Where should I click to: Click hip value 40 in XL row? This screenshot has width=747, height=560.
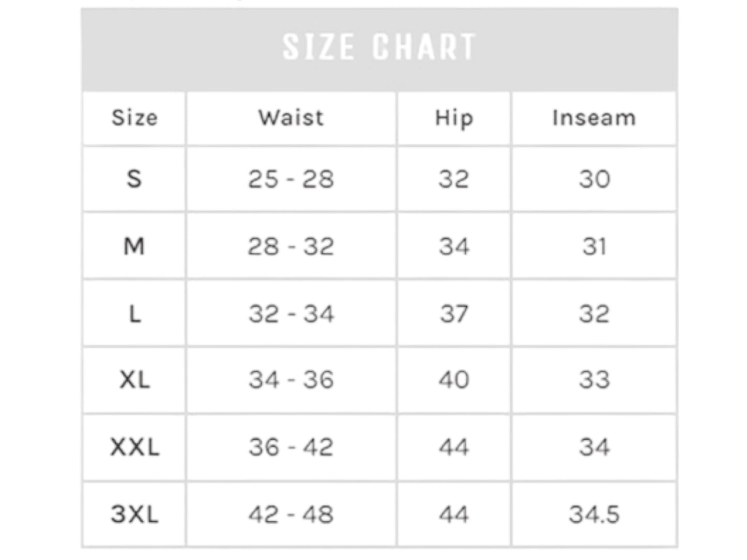[454, 380]
